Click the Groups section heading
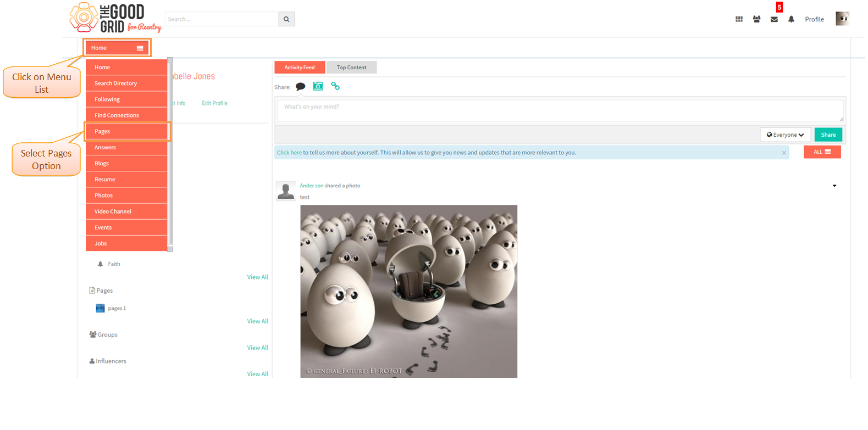 tap(103, 334)
